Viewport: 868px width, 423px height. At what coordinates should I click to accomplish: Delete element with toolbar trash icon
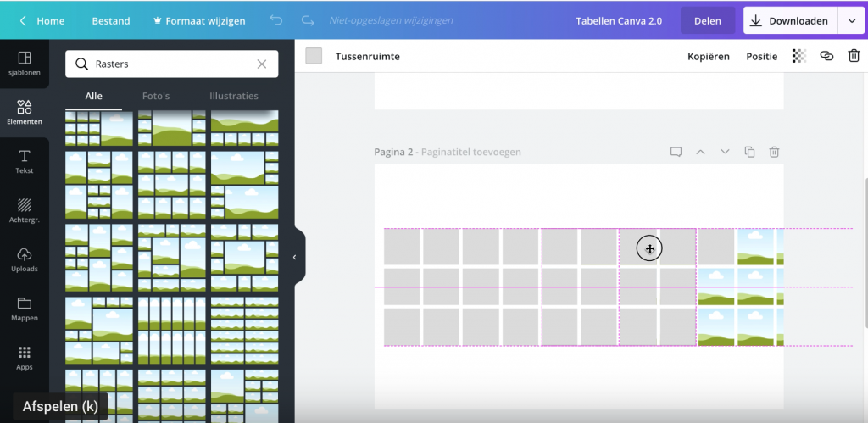pos(854,56)
